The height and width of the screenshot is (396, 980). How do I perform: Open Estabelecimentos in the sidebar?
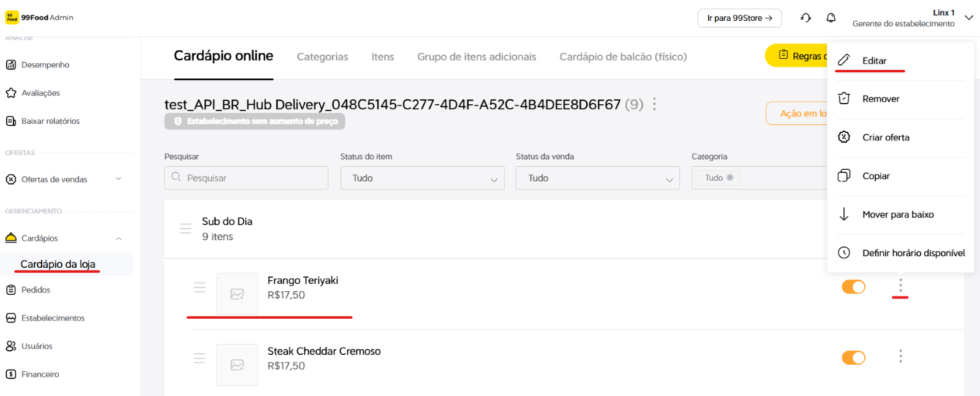53,318
